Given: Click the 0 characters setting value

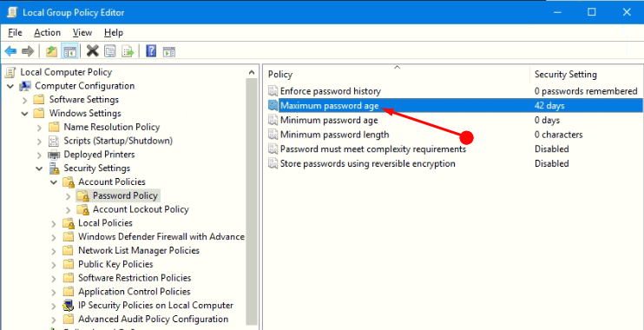Looking at the screenshot, I should click(x=558, y=135).
